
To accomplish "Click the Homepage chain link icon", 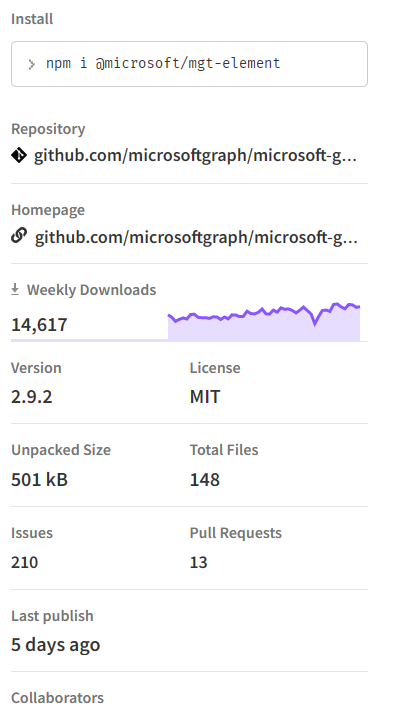I will [x=19, y=236].
